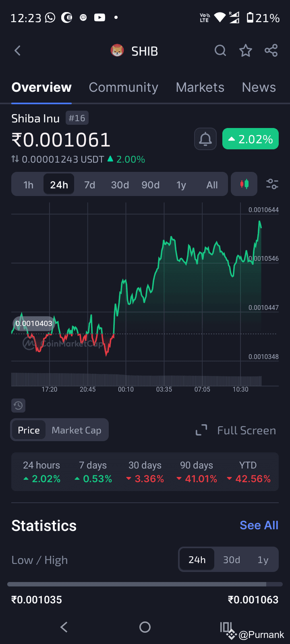
Task: Tap the 0.0010644 y-axis label
Action: click(x=263, y=210)
